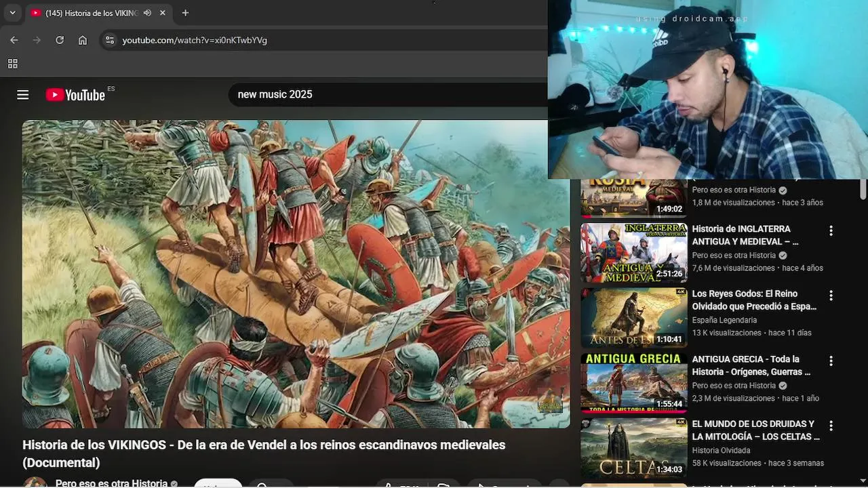Click the 58 K visualizaciones hace 3 semanas text

pyautogui.click(x=758, y=464)
